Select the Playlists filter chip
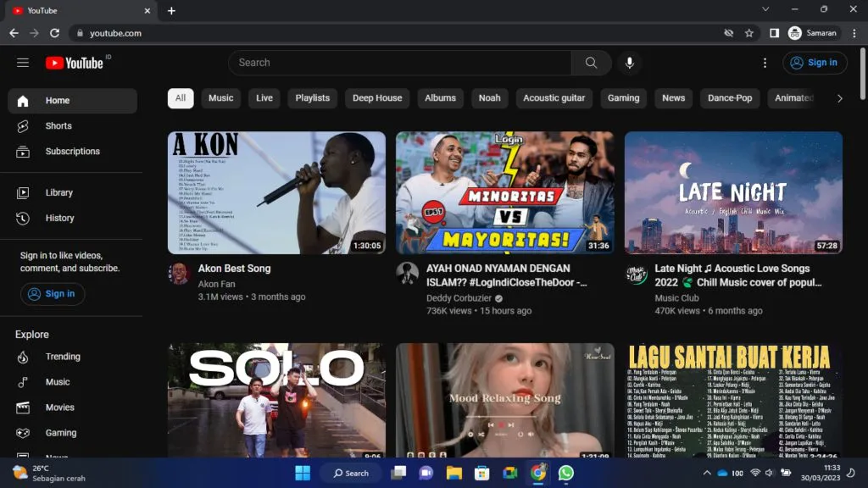Image resolution: width=868 pixels, height=488 pixels. [x=312, y=98]
